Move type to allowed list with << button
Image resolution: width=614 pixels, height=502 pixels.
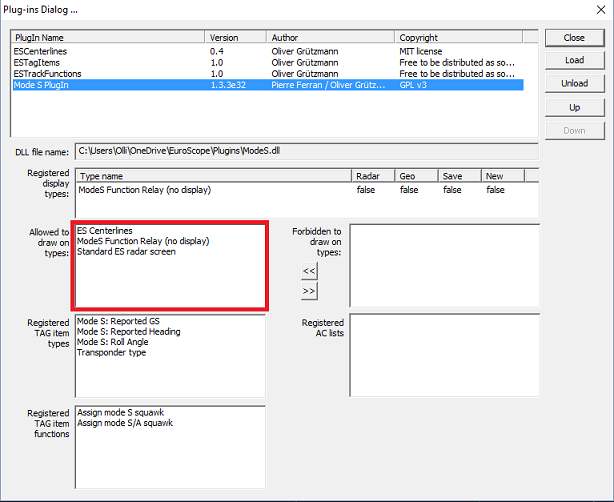(309, 271)
